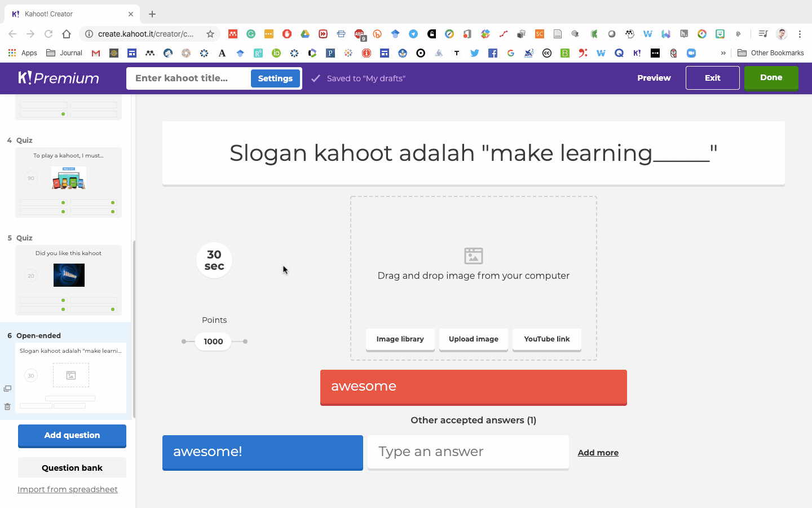Open Gmail from the bookmarks bar
The height and width of the screenshot is (508, 812).
pyautogui.click(x=95, y=53)
